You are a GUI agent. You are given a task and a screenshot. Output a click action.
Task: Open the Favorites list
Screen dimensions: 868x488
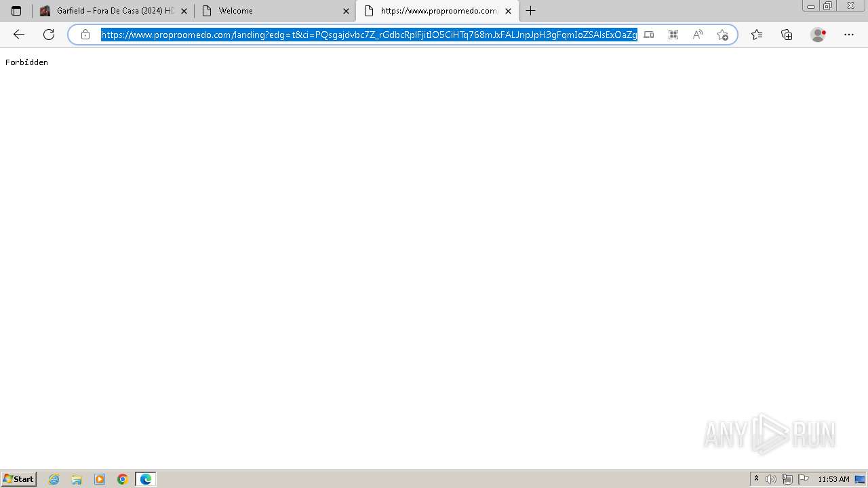click(x=757, y=35)
